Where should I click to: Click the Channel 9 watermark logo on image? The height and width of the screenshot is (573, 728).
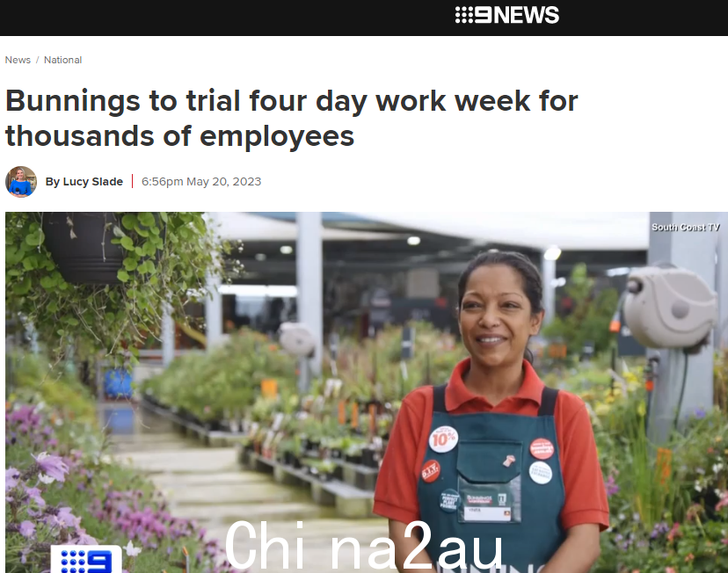[x=86, y=559]
